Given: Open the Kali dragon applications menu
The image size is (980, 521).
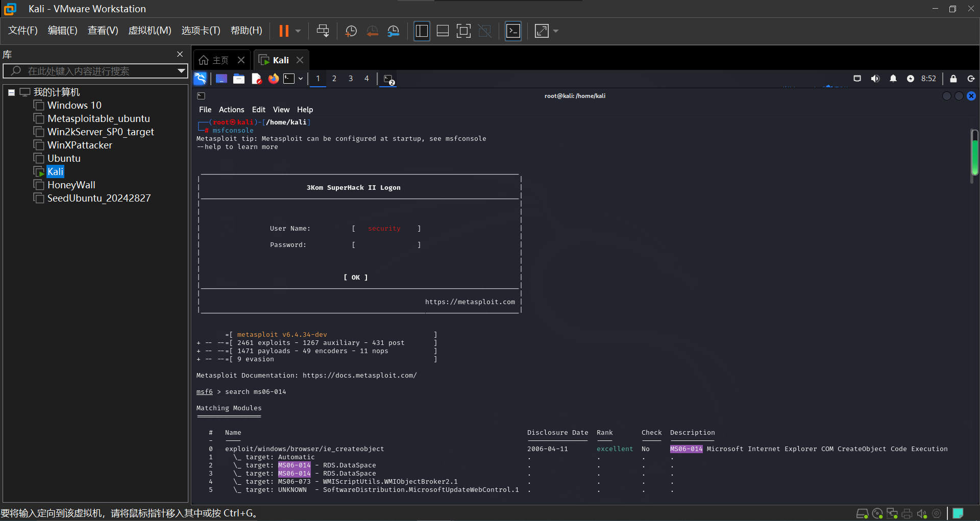Looking at the screenshot, I should pyautogui.click(x=200, y=79).
